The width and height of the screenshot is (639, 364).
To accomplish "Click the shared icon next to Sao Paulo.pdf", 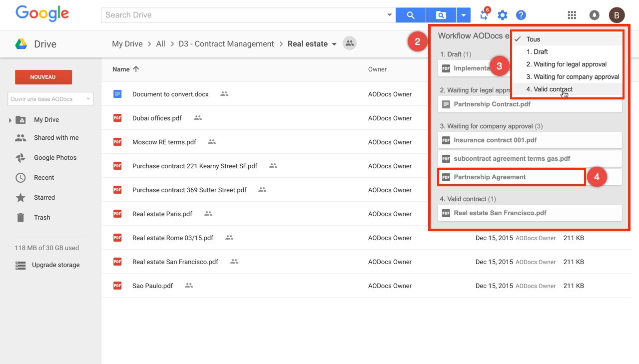I will click(189, 286).
